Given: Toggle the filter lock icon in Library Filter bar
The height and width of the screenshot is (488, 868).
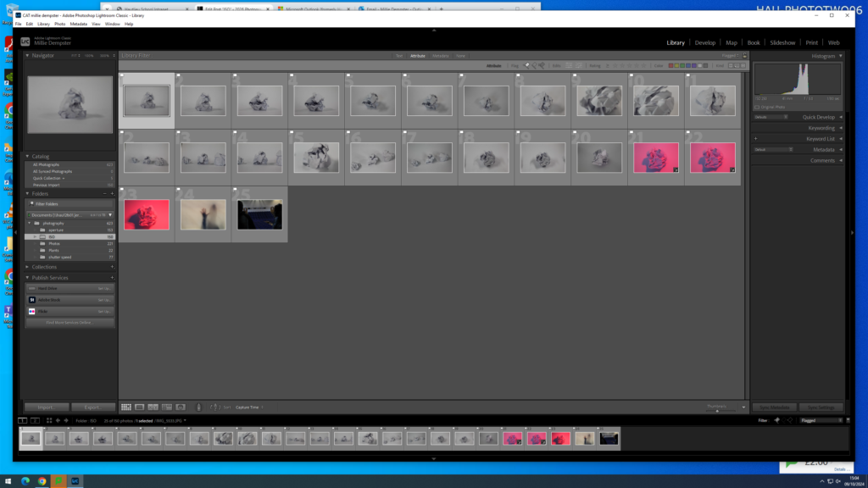Looking at the screenshot, I should pos(744,55).
